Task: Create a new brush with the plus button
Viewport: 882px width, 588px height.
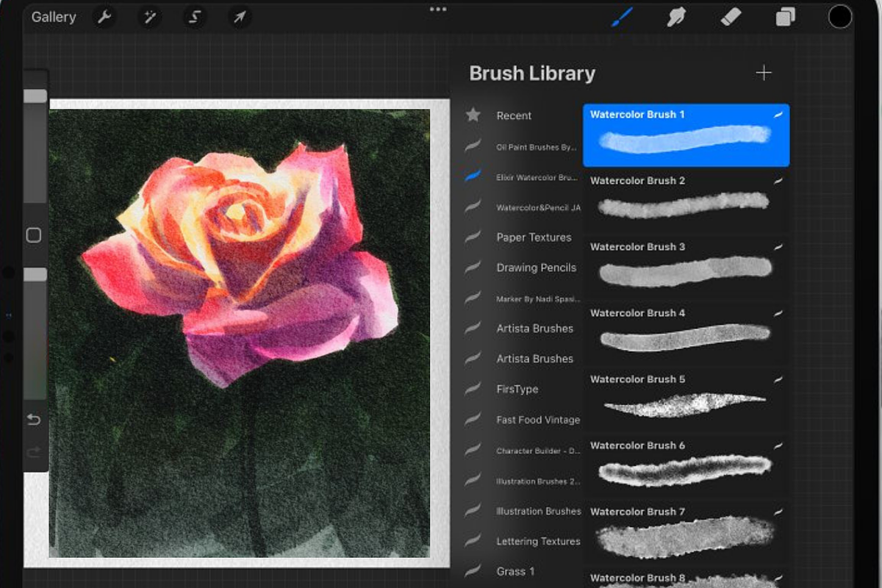Action: pyautogui.click(x=764, y=72)
